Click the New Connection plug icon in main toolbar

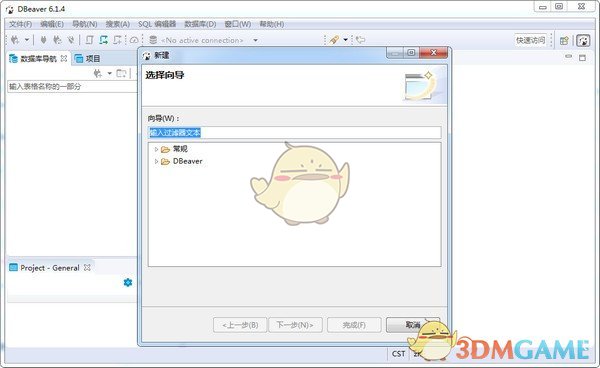[x=15, y=40]
